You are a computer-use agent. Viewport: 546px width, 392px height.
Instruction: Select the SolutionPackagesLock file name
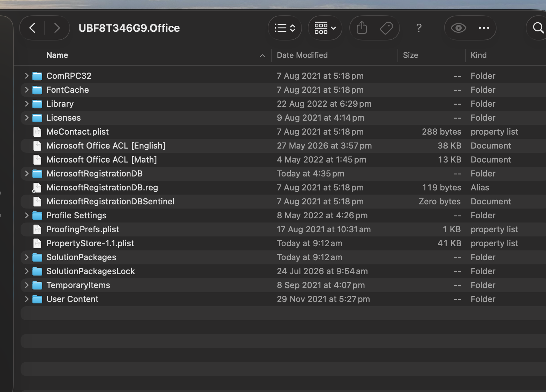(x=91, y=271)
